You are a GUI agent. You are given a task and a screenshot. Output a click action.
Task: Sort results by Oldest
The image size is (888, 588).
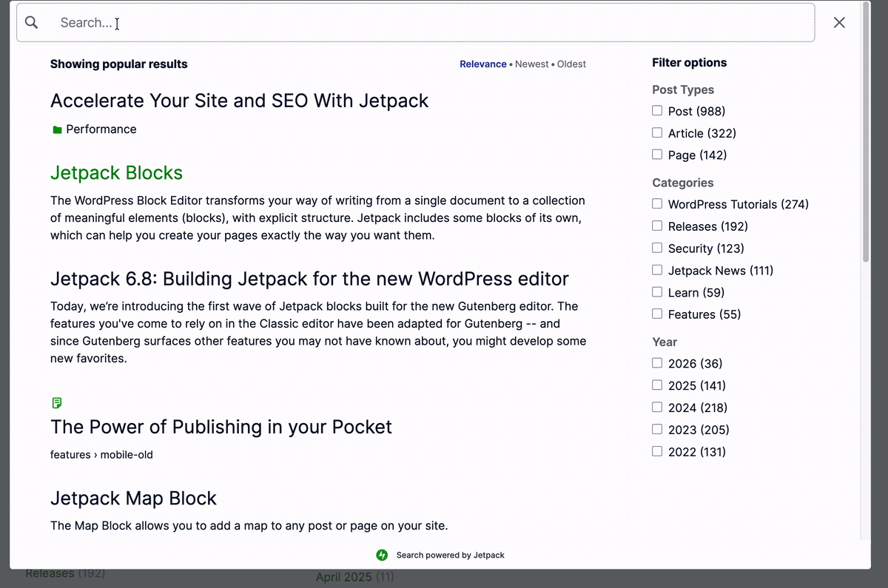[x=571, y=64]
